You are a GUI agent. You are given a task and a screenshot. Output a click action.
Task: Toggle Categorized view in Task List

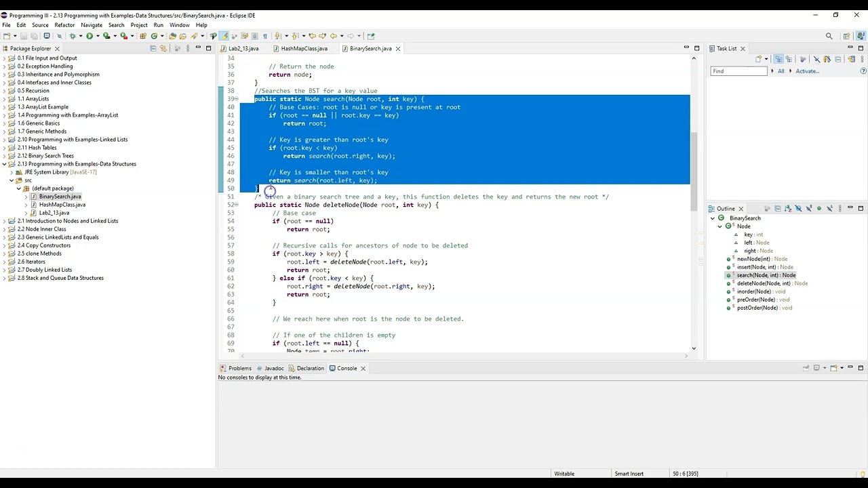(778, 59)
